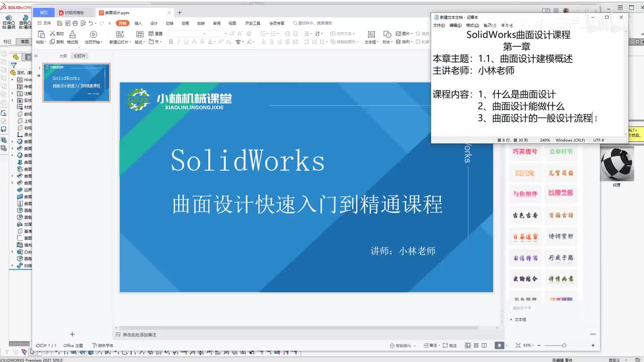Open the 文件 menu in WPS
The image size is (644, 362).
44,23
